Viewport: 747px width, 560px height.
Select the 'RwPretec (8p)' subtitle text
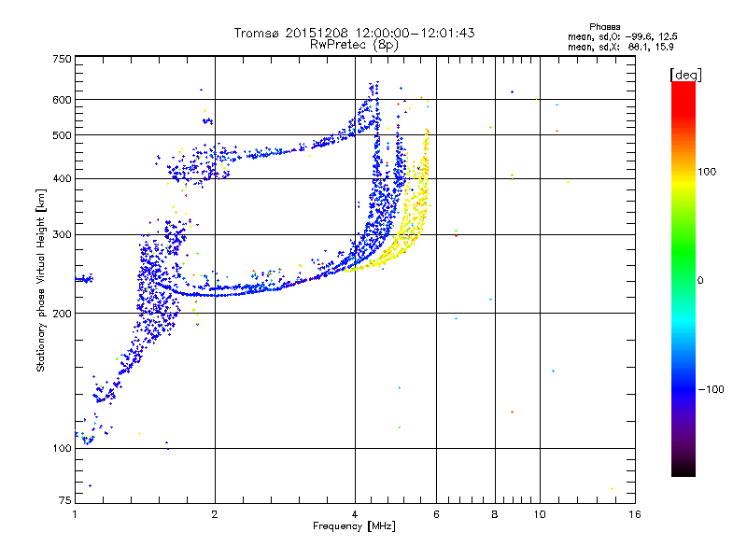coord(354,45)
